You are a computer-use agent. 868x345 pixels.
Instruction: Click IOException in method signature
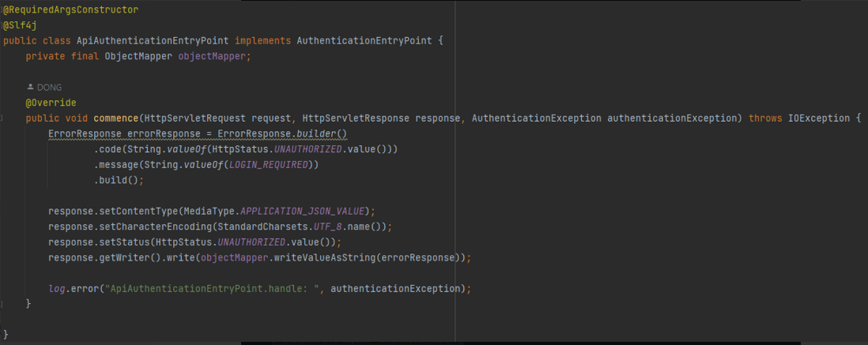click(819, 118)
